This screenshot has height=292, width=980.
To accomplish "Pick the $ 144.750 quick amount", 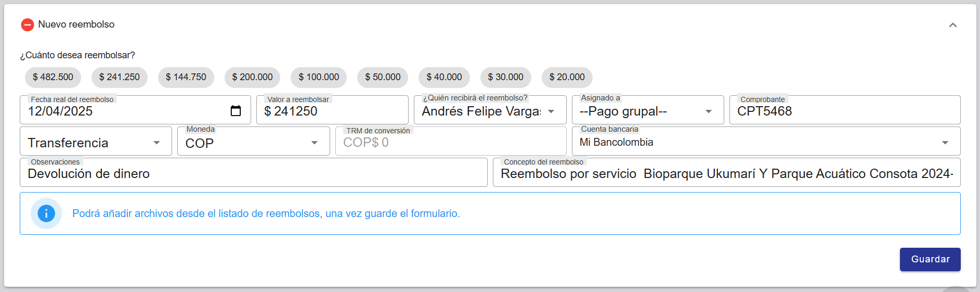I will coord(186,77).
